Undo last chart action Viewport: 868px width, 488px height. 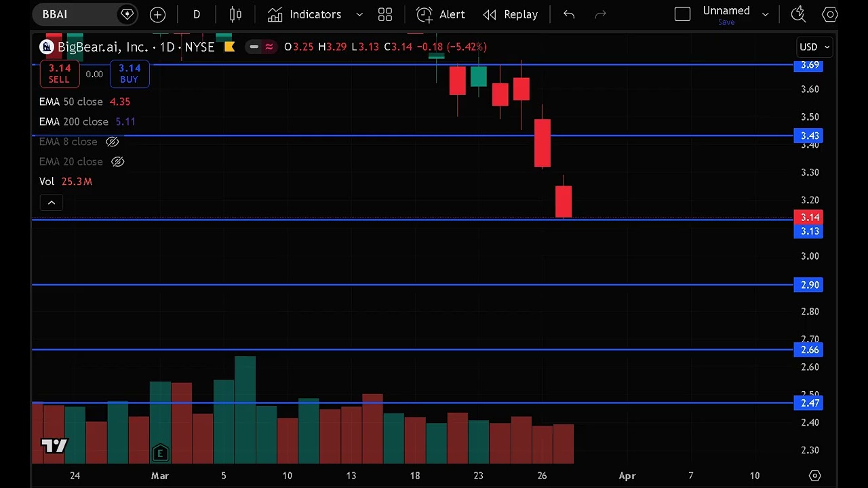point(569,14)
